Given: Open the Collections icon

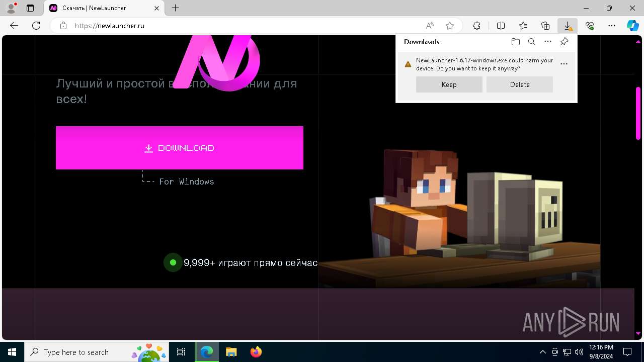Looking at the screenshot, I should point(545,26).
